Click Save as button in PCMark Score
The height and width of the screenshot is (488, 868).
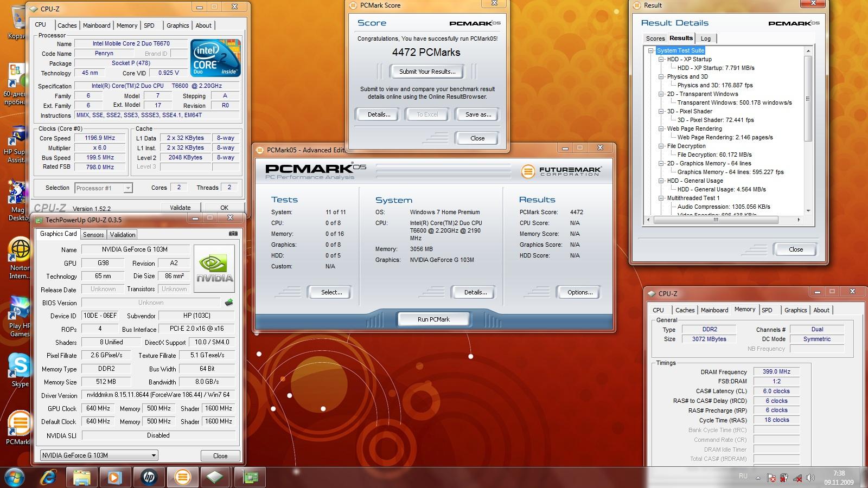(478, 114)
